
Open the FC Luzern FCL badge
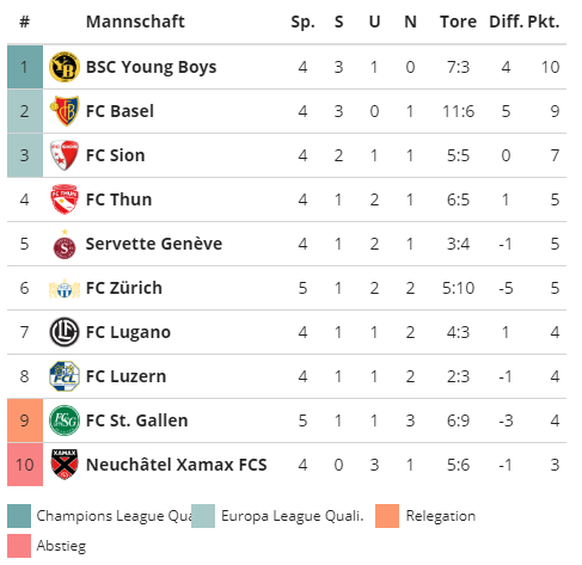tap(64, 376)
